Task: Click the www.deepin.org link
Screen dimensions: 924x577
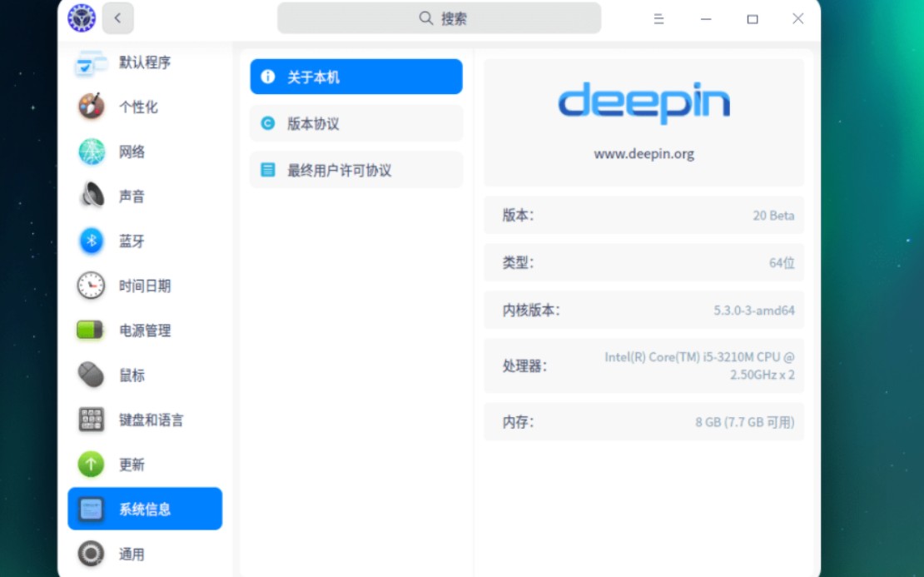Action: 644,154
